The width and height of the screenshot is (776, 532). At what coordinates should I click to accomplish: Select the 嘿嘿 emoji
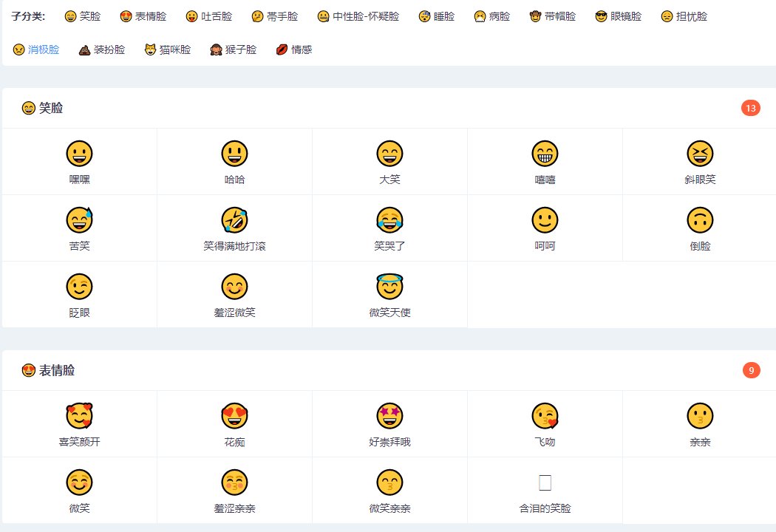pos(80,154)
